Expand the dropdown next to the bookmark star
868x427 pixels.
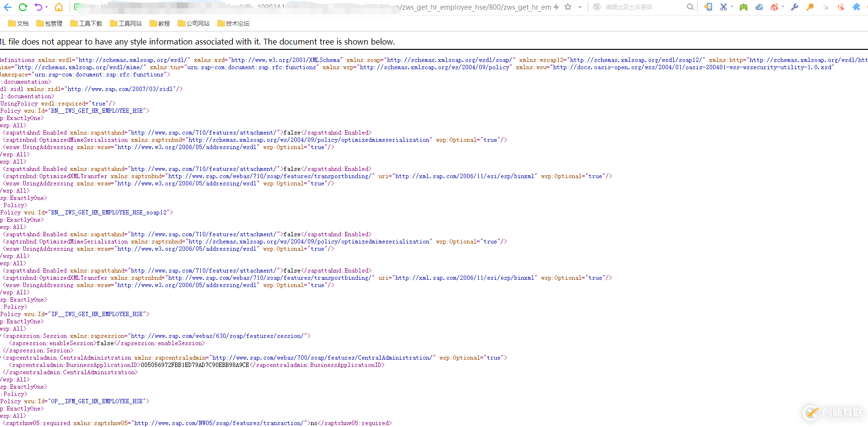pyautogui.click(x=579, y=7)
